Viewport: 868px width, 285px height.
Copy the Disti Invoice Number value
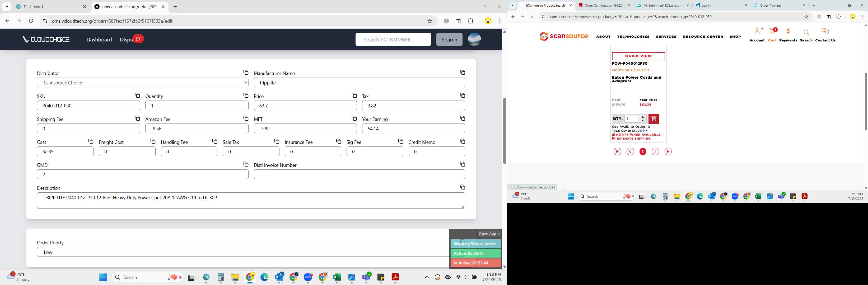click(462, 164)
